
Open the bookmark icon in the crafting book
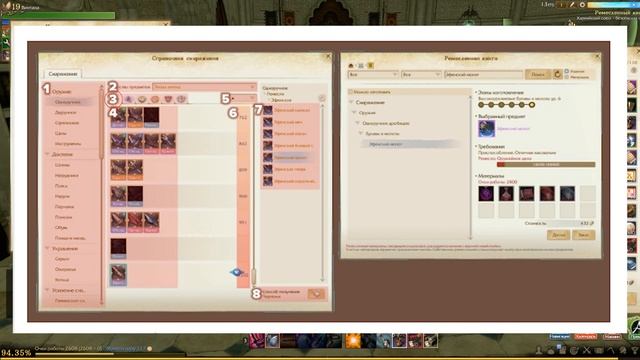point(370,65)
